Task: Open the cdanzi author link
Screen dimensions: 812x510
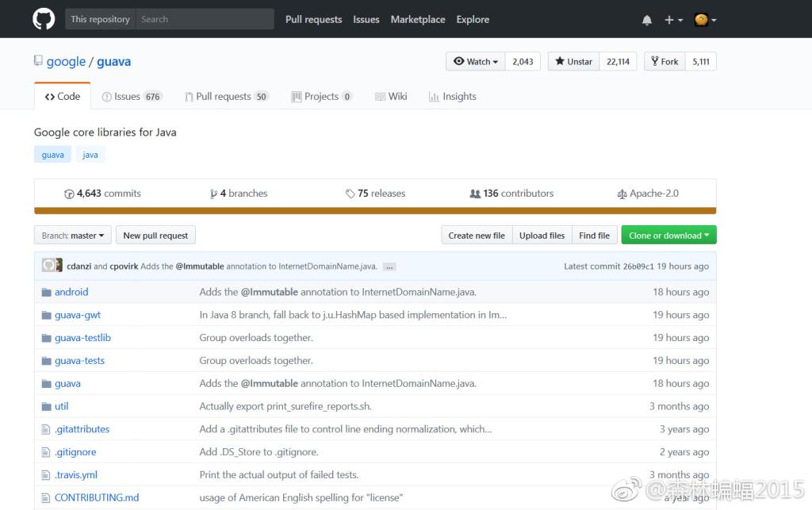Action: click(79, 267)
